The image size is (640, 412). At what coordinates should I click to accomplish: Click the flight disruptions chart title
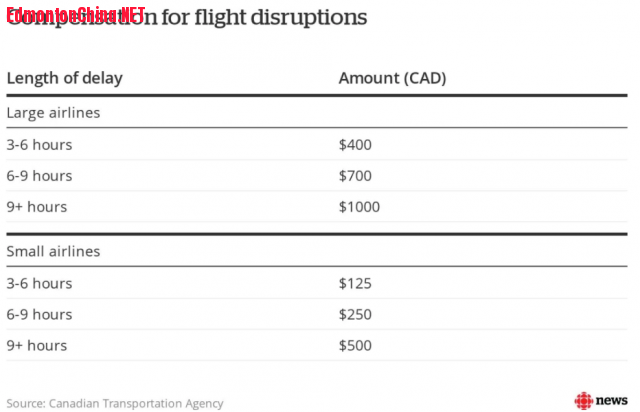[x=187, y=17]
